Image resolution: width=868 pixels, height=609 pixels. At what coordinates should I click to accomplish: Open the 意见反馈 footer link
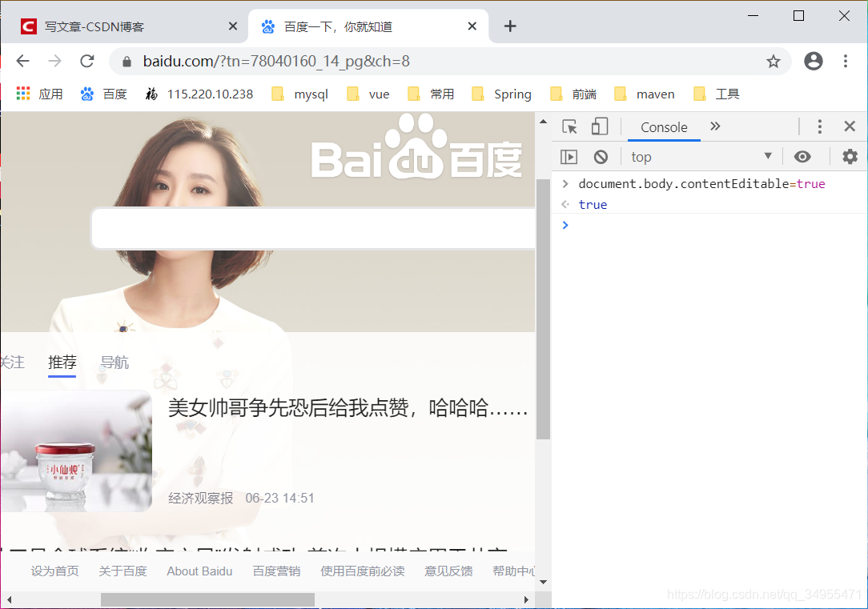(x=448, y=571)
